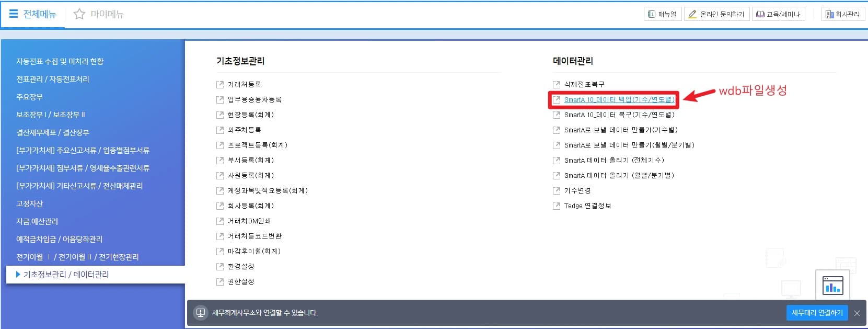Open 사원등록(회계) link
868x329 pixels.
[251, 175]
